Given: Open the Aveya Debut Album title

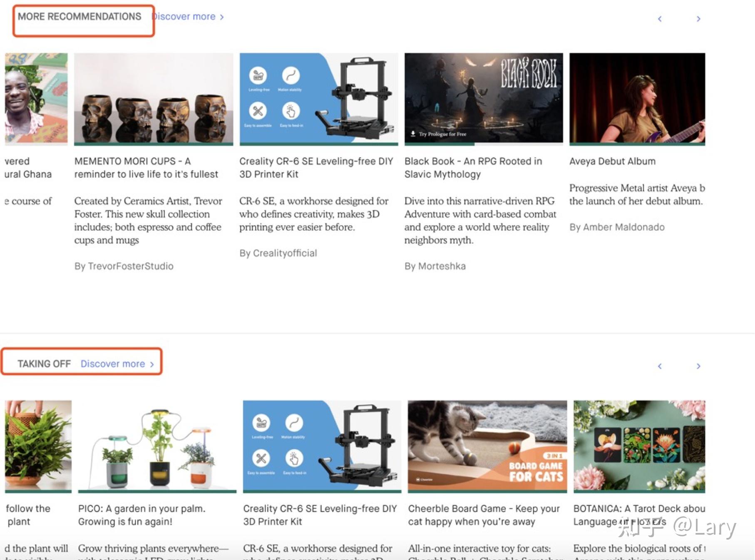Looking at the screenshot, I should [x=612, y=161].
